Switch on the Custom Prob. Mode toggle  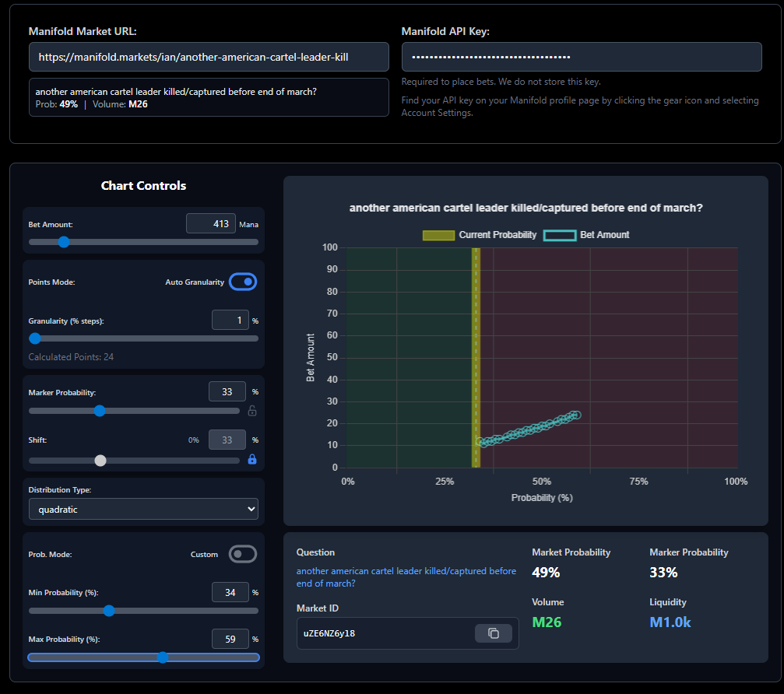[243, 554]
